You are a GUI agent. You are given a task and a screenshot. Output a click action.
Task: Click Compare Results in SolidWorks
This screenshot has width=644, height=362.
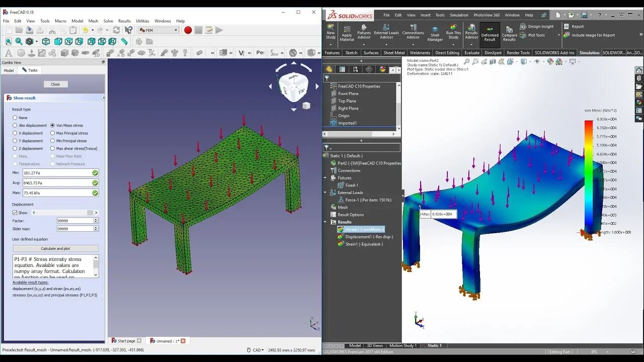point(509,34)
